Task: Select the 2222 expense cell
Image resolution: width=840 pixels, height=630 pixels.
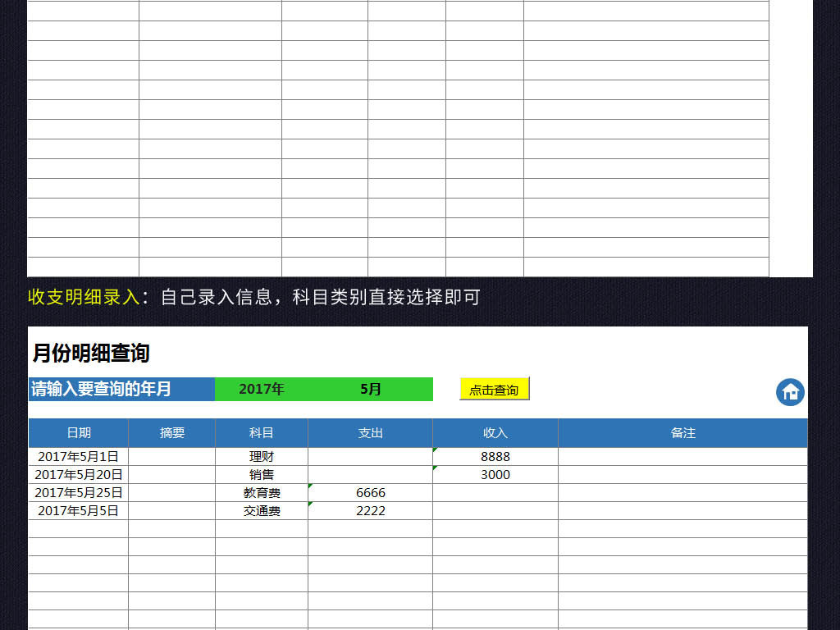Action: (370, 510)
